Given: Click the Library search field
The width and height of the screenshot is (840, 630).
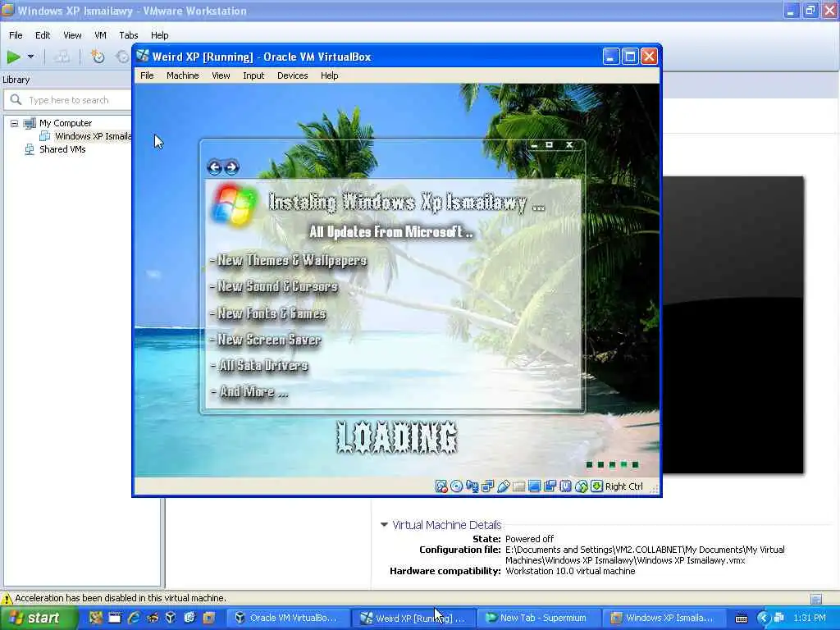Looking at the screenshot, I should tap(67, 100).
